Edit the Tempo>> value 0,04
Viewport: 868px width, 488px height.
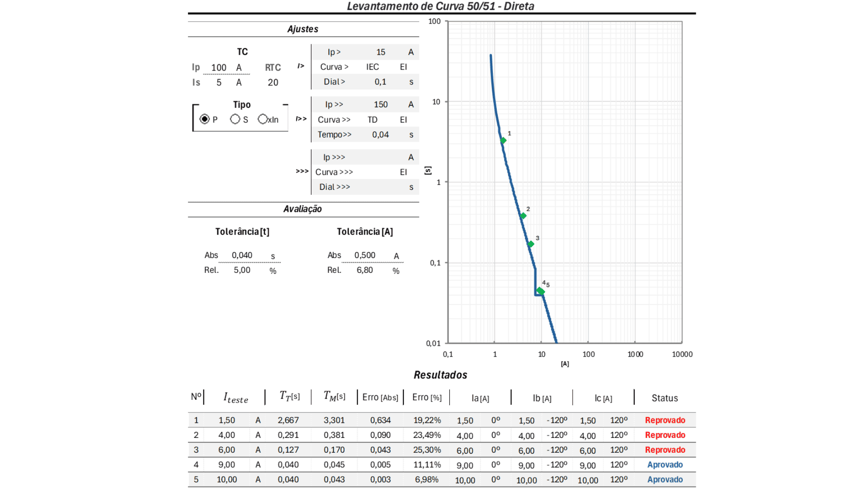(380, 135)
